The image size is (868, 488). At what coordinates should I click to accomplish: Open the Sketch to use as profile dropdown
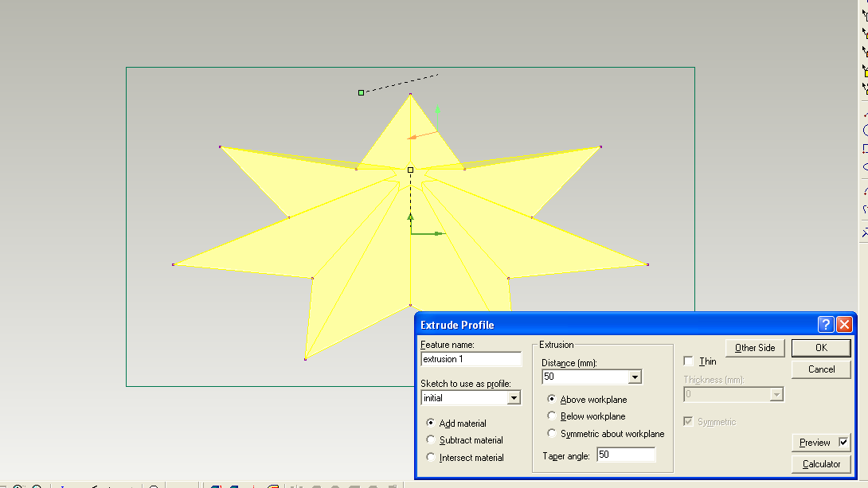513,398
